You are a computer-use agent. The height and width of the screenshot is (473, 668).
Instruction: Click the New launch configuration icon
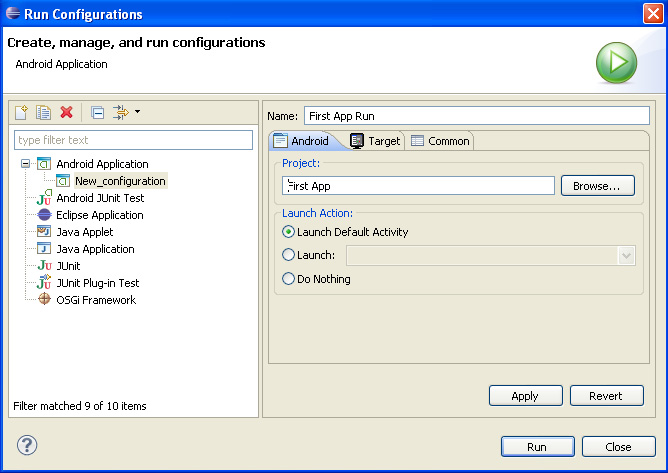point(21,113)
